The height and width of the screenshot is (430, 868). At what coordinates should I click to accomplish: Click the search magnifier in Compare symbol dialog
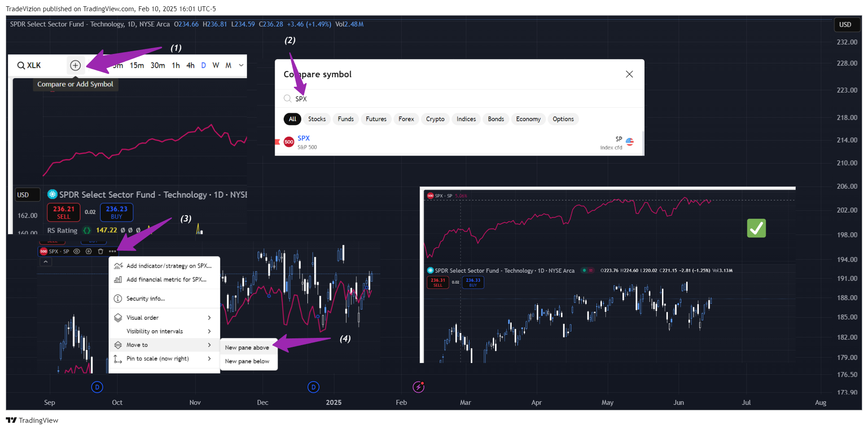point(287,98)
